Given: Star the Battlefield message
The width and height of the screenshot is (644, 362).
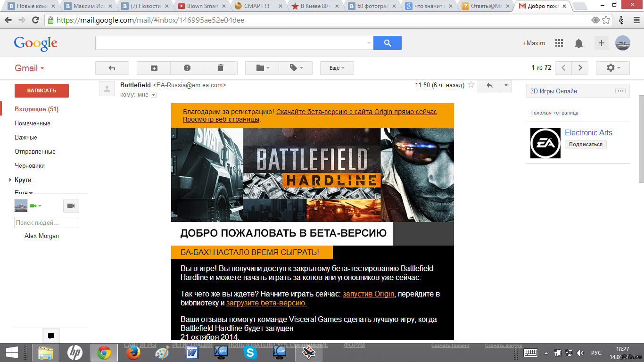Looking at the screenshot, I should [470, 85].
